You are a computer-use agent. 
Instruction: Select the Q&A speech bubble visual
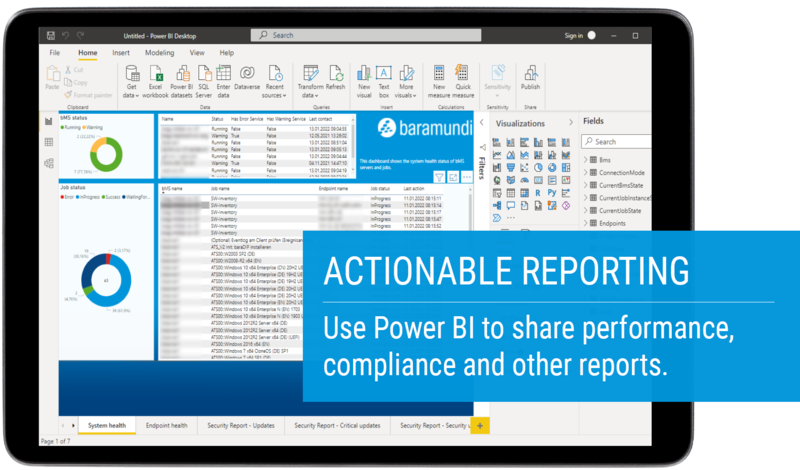pyautogui.click(x=511, y=206)
